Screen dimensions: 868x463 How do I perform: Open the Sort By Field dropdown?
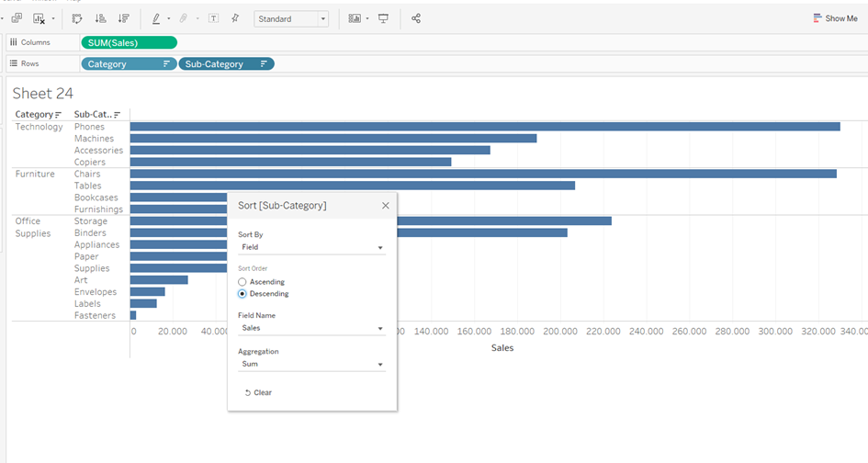311,247
